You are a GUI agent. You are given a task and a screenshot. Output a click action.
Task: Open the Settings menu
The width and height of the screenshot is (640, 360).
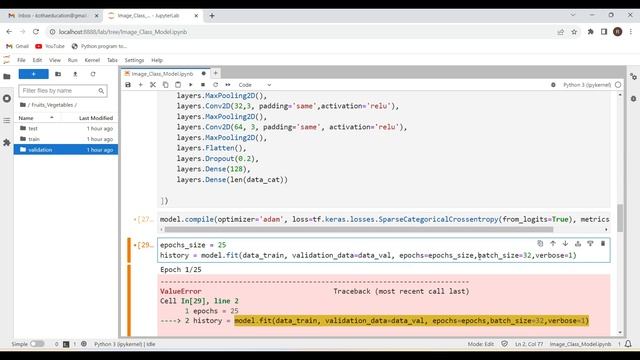click(134, 60)
